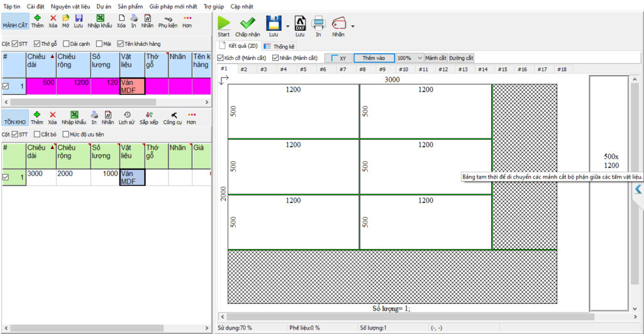Click the Chấp nhận green checkmark icon
644x334 pixels.
tap(247, 23)
